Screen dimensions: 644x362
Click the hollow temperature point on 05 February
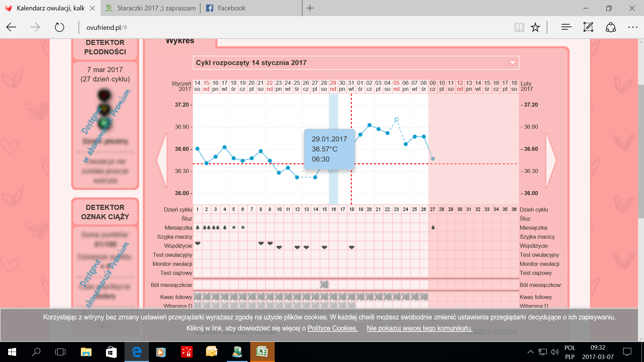click(396, 120)
